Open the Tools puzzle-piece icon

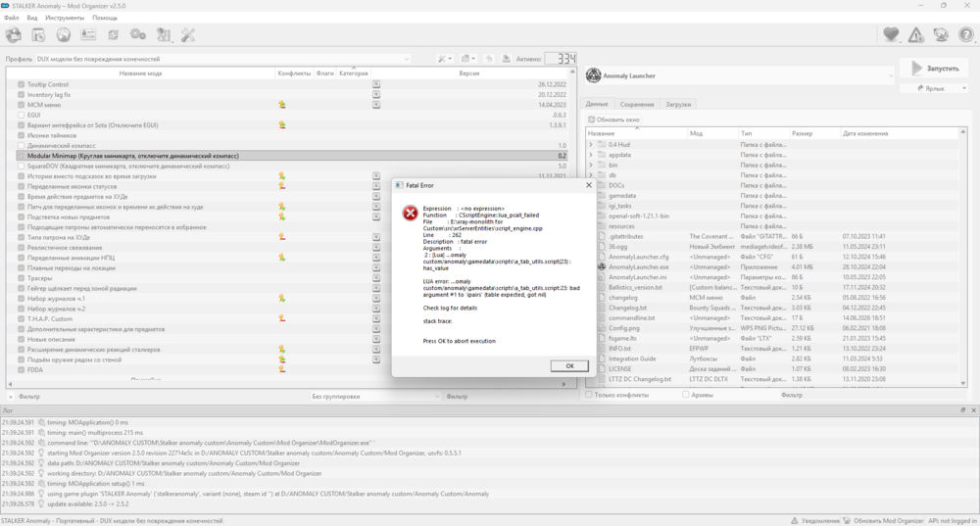click(164, 35)
